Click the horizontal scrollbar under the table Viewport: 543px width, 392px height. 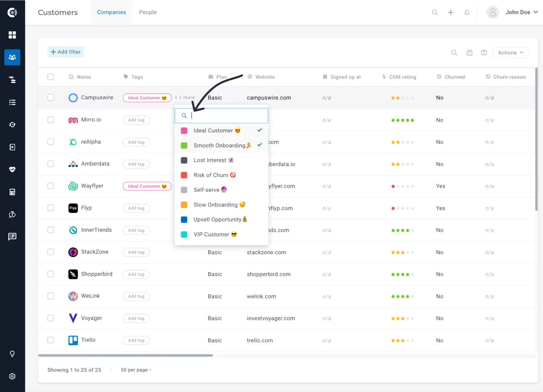tap(126, 355)
